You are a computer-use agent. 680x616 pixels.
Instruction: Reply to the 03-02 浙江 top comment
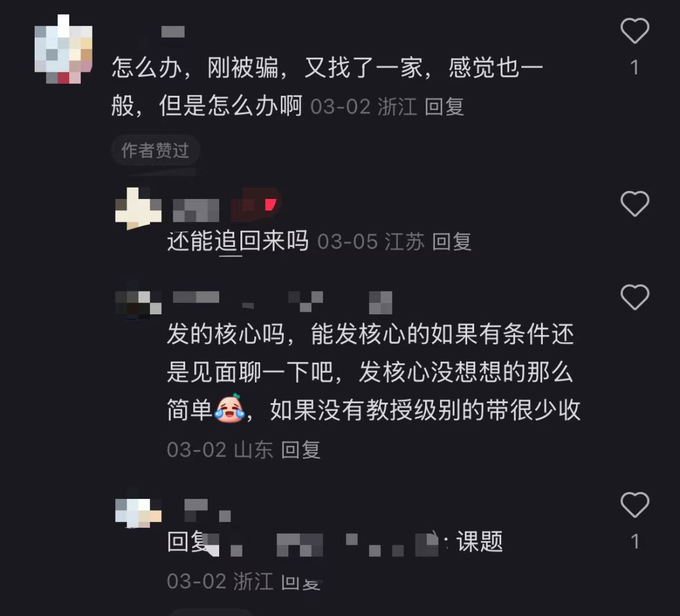pos(444,106)
